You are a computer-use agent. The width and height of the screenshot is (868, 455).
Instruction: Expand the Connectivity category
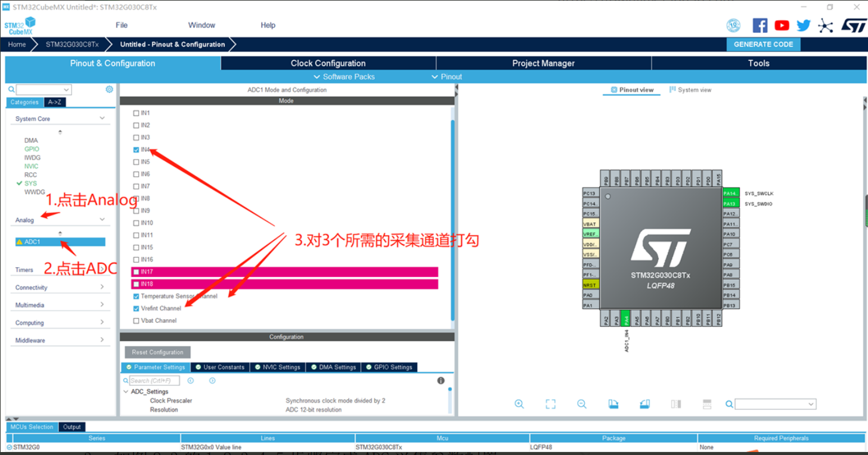pyautogui.click(x=60, y=287)
